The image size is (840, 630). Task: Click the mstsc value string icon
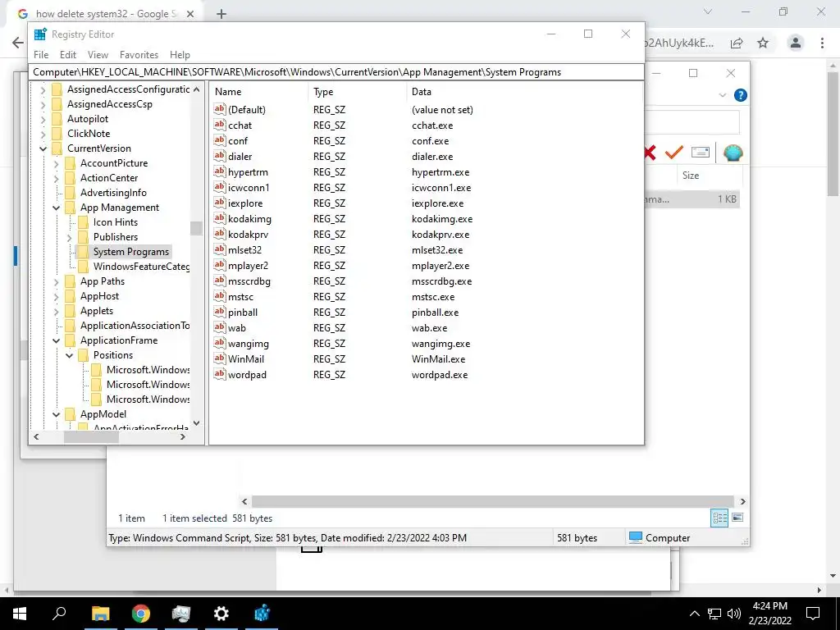220,295
